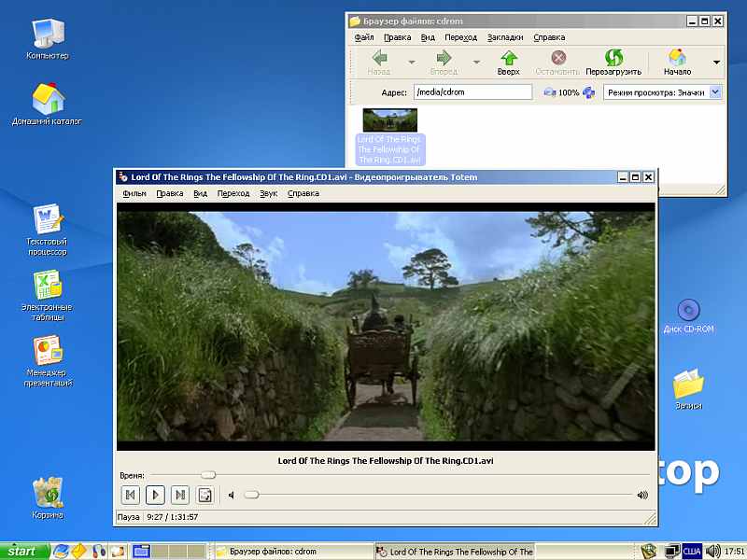747x560 pixels.
Task: Open the Фильм menu in Totem
Action: click(x=134, y=193)
